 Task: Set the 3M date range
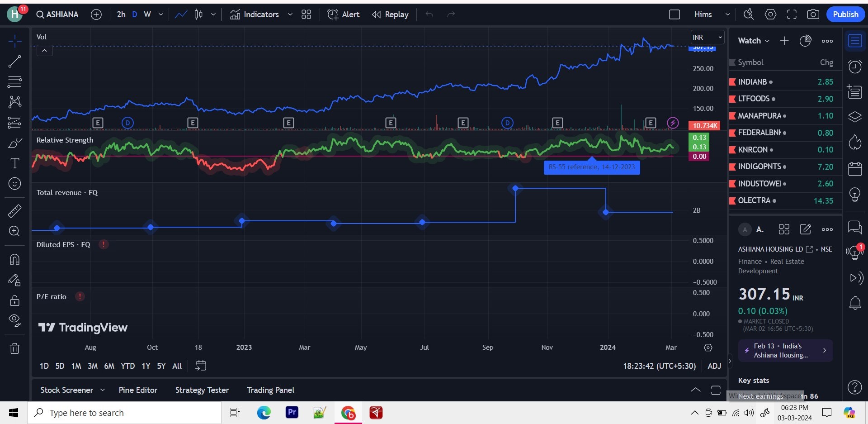pos(93,366)
